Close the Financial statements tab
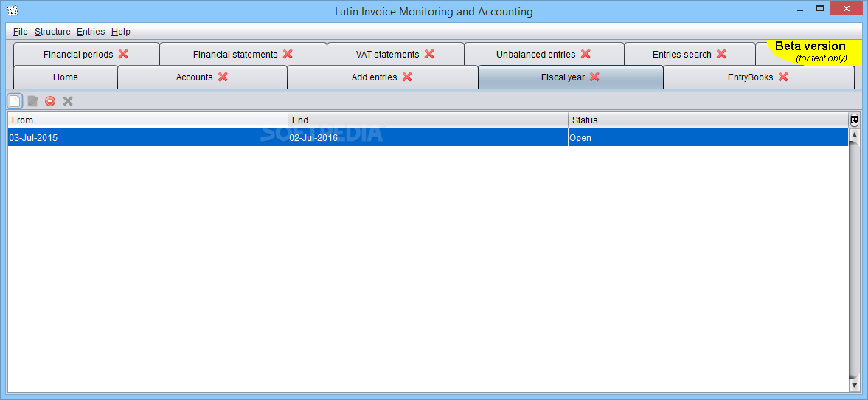This screenshot has height=400, width=868. 288,54
